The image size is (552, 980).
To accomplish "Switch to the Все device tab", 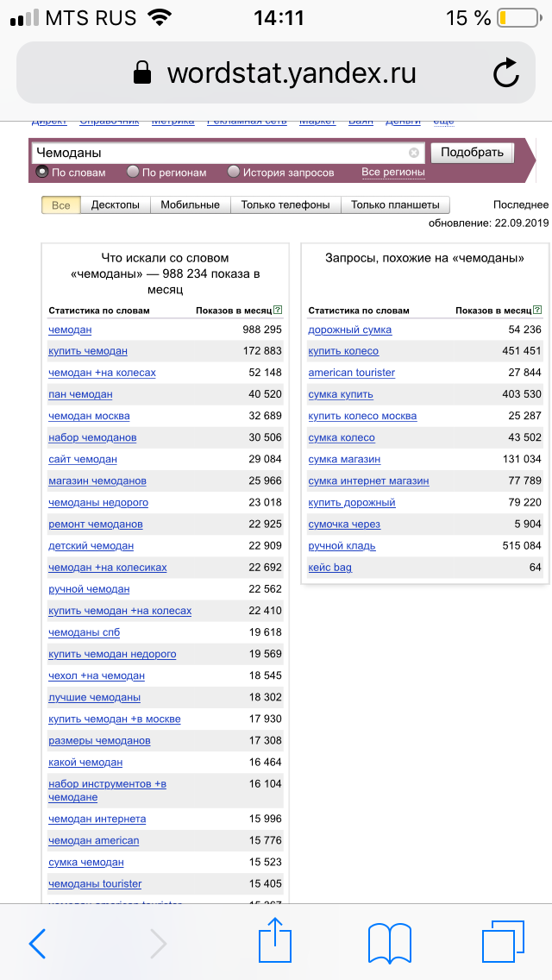I will coord(61,205).
